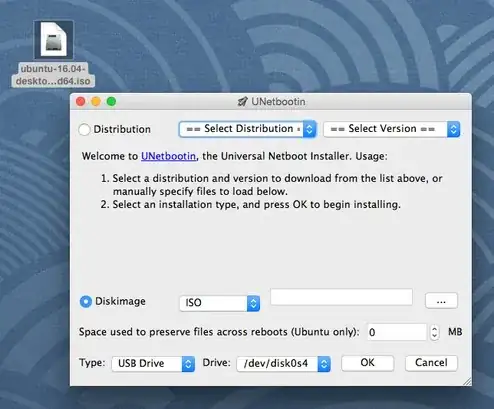Click usage step 2 about installation type

point(251,204)
